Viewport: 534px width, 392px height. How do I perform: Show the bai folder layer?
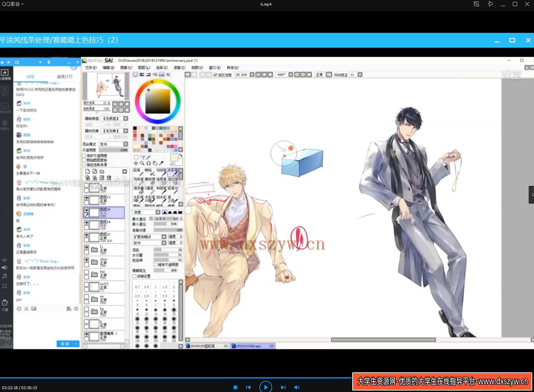(x=86, y=272)
